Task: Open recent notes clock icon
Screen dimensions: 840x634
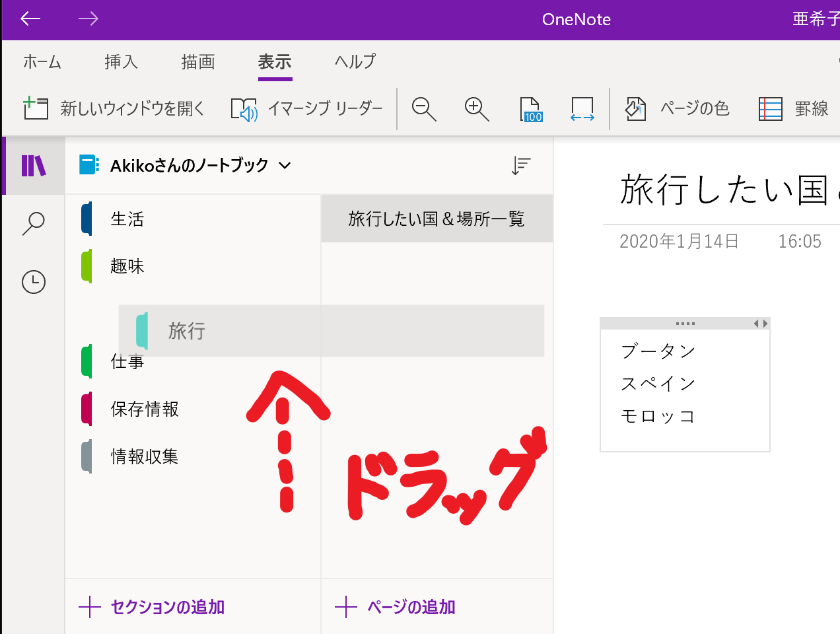Action: 34,282
